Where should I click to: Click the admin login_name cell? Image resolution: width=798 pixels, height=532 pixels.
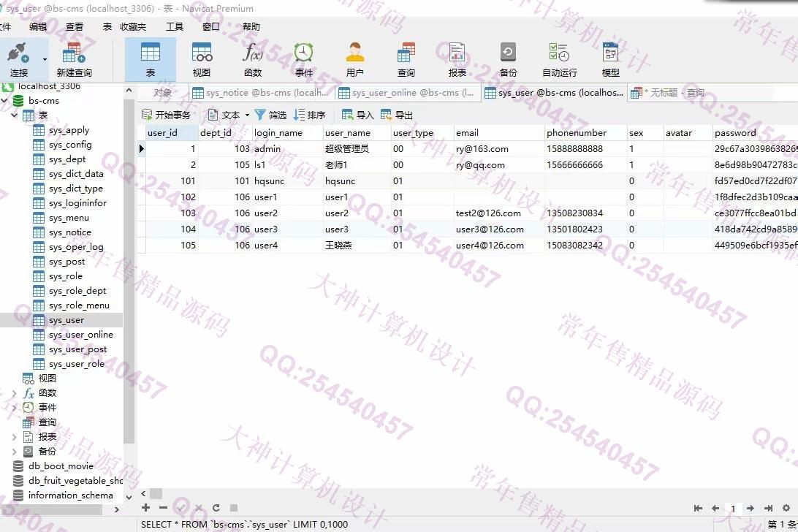pyautogui.click(x=287, y=149)
